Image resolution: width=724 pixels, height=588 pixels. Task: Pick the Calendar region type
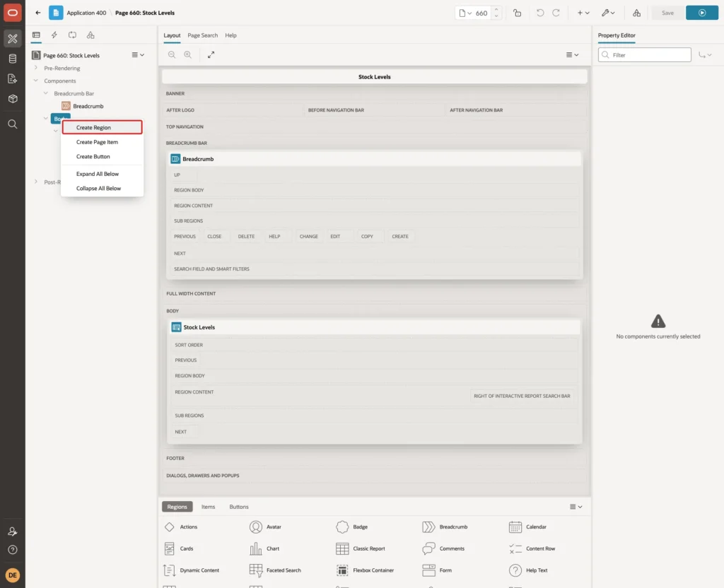click(x=527, y=527)
